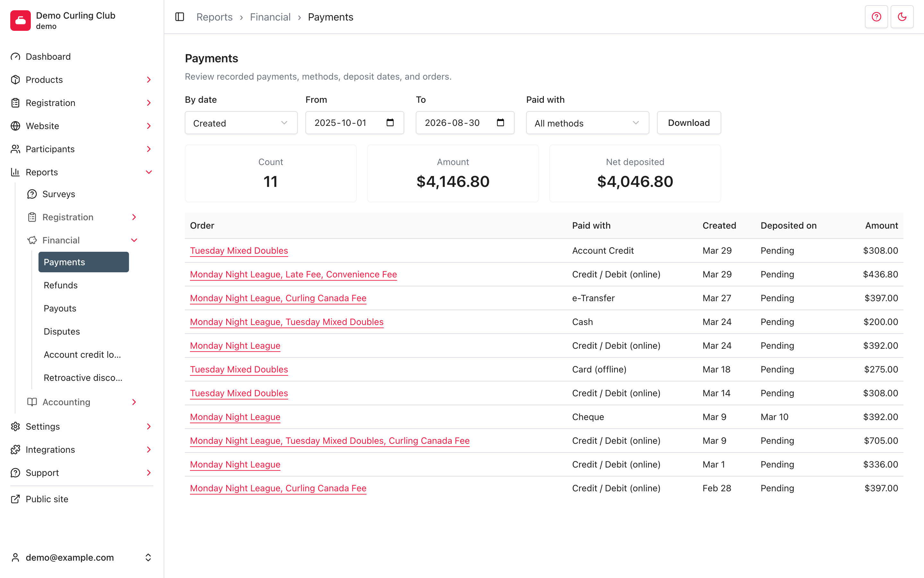The height and width of the screenshot is (578, 924).
Task: Open the From date calendar picker icon
Action: 390,123
